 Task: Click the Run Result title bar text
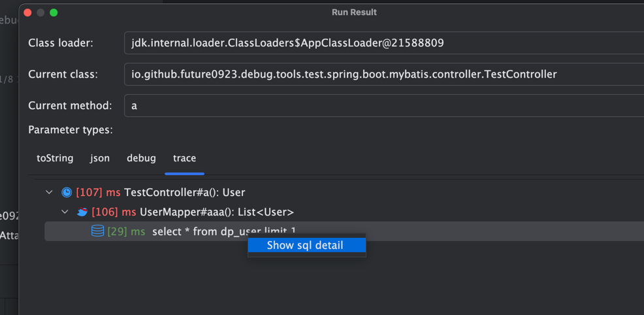(x=354, y=12)
